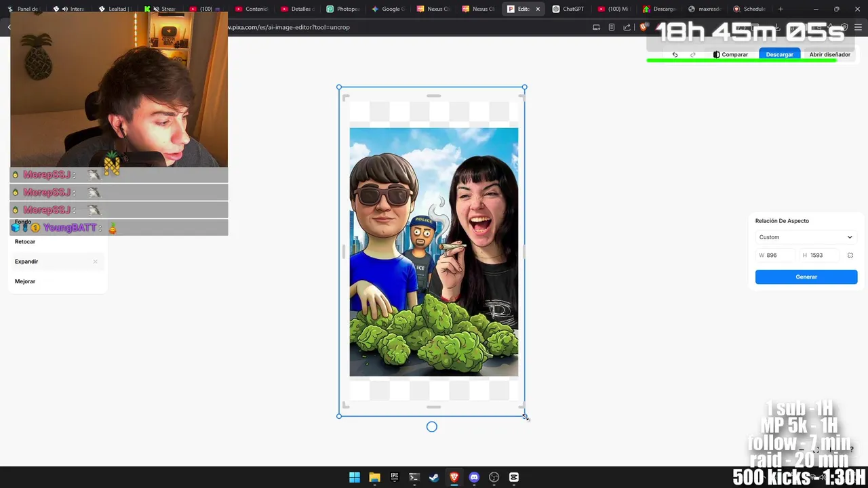Switch to the Descarga browser tab
Screen dimensions: 868x488
[659, 9]
